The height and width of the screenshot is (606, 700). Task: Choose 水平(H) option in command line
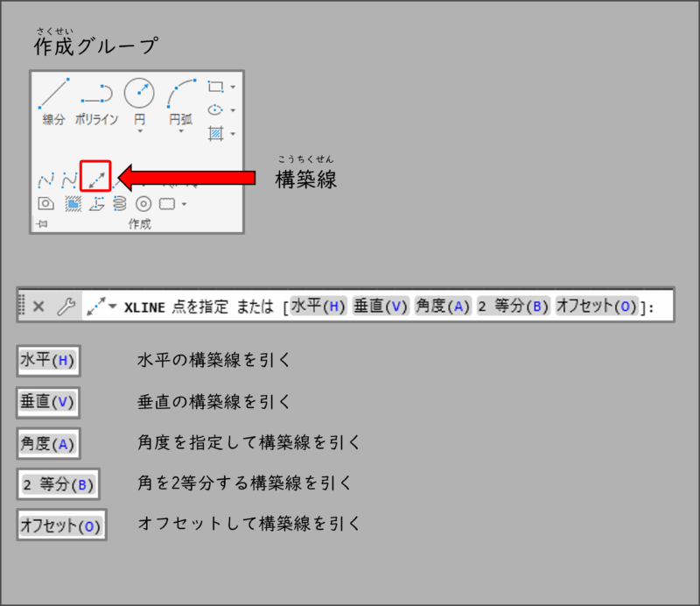(318, 307)
